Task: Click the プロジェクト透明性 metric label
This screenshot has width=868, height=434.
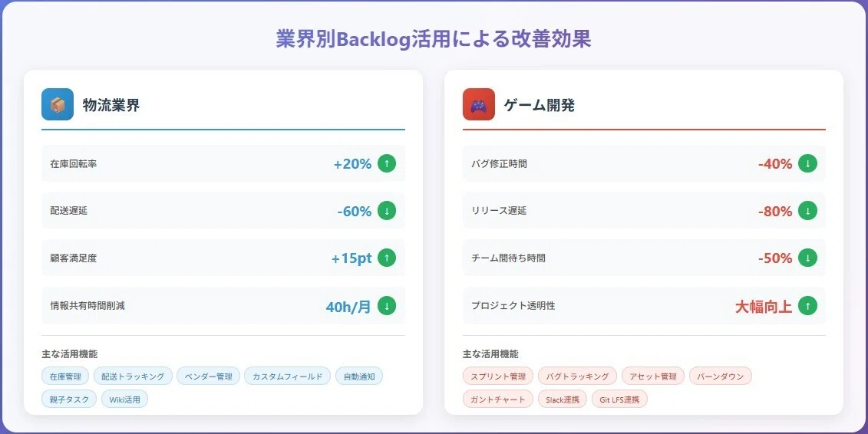Action: click(513, 306)
